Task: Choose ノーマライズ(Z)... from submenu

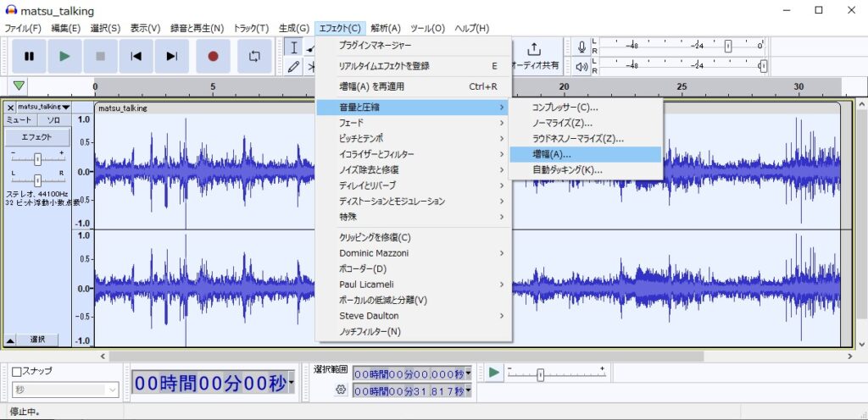Action: (586, 123)
